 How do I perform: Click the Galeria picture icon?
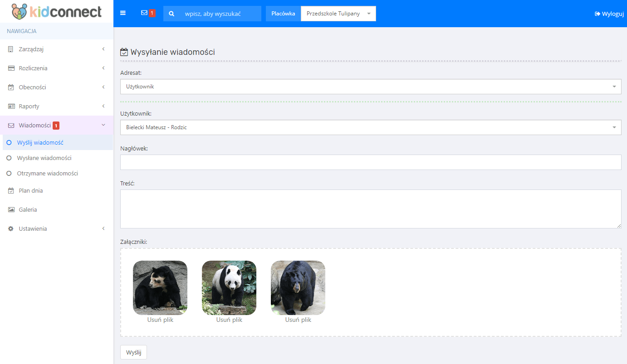(11, 209)
